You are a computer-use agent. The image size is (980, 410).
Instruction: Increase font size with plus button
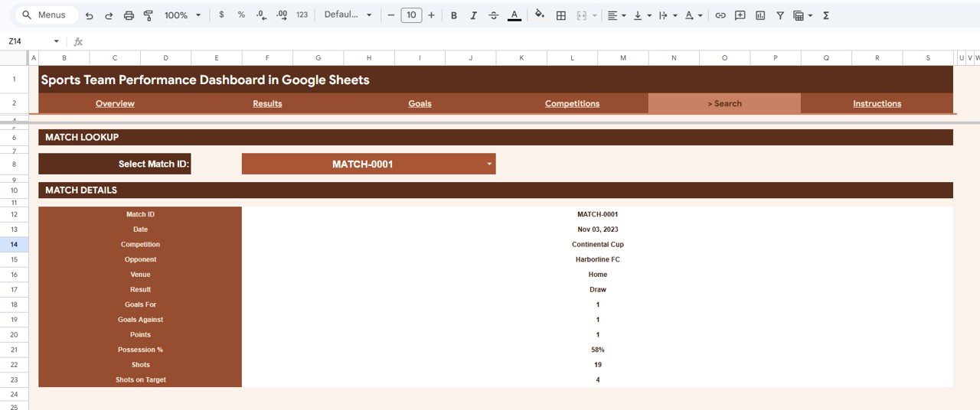click(x=431, y=15)
